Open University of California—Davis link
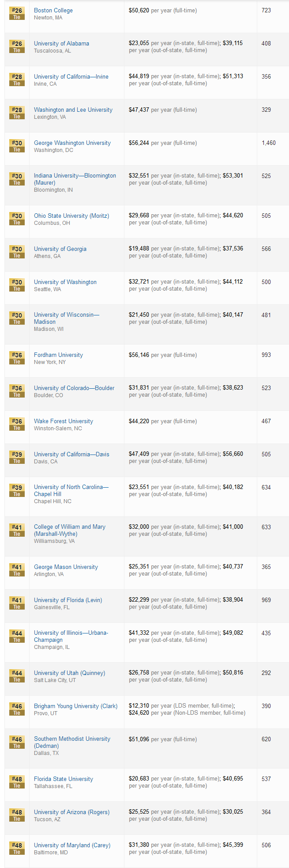 (x=71, y=454)
